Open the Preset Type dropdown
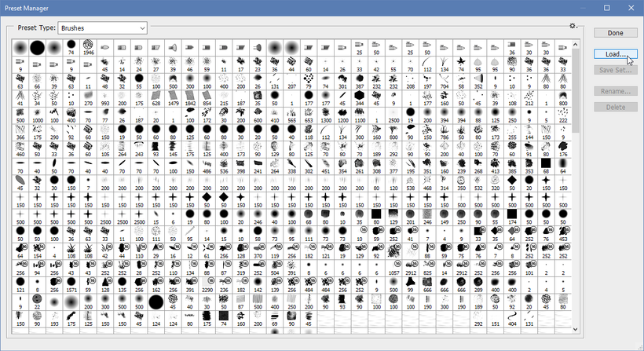 tap(103, 28)
